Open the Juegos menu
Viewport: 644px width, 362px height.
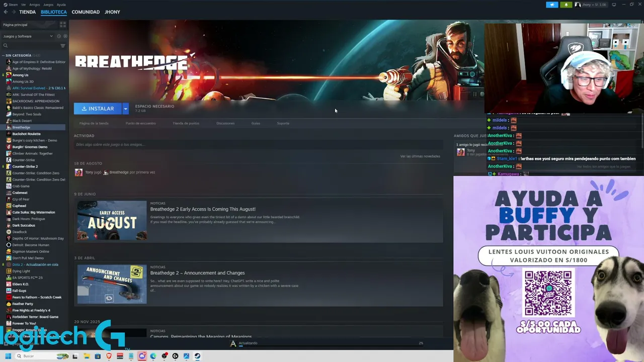48,5
